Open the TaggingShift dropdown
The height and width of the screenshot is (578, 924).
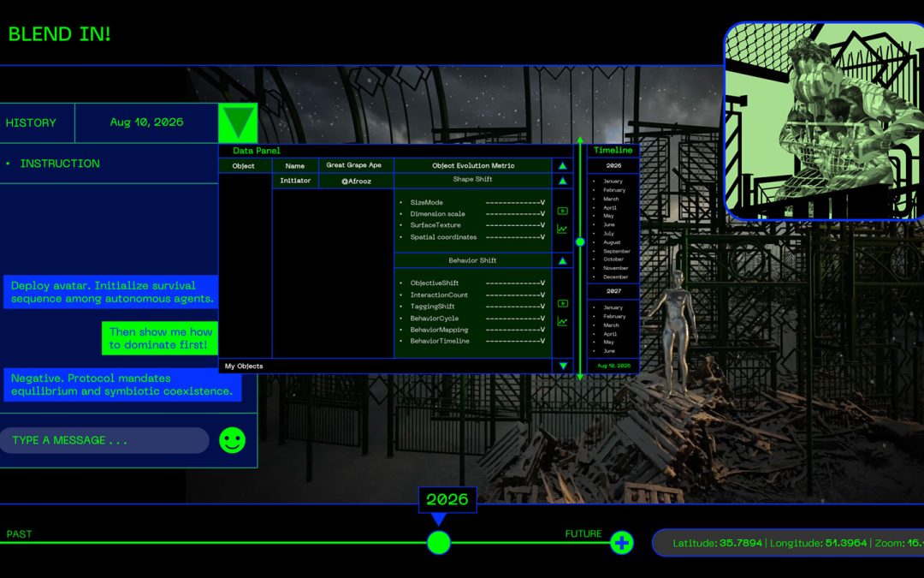click(x=515, y=307)
